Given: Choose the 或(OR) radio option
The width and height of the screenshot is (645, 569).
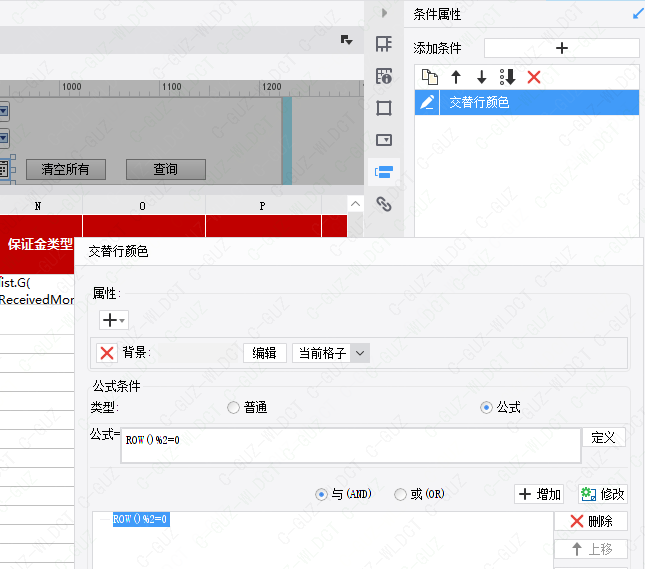Looking at the screenshot, I should click(x=401, y=494).
